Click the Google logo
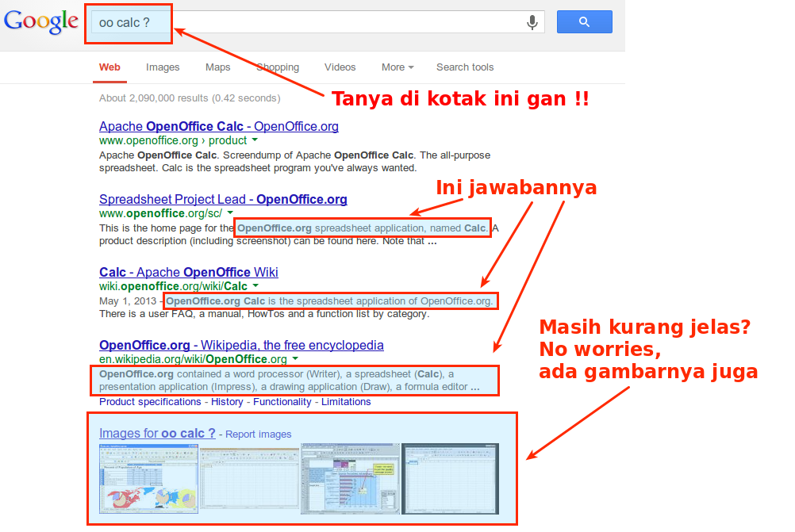 (40, 22)
